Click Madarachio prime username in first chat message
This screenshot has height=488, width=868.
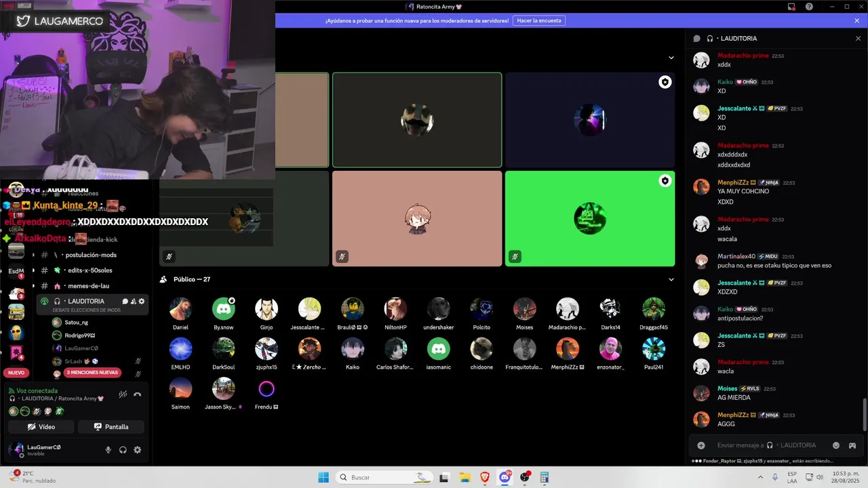pyautogui.click(x=743, y=56)
